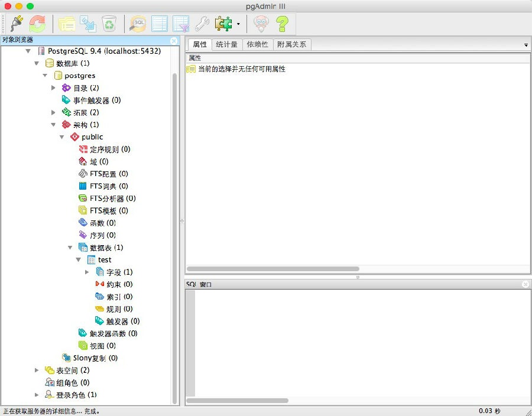Select the 序列 (0) tree item
Screen dimensions: 532x416
coord(98,235)
